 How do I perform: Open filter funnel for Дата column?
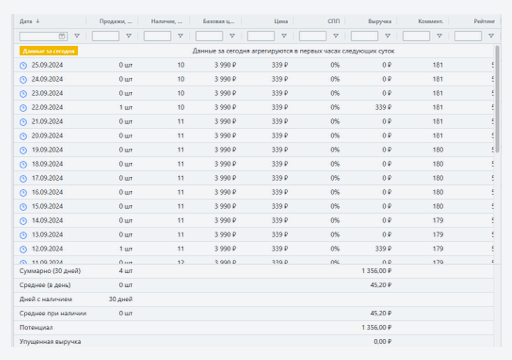[77, 36]
